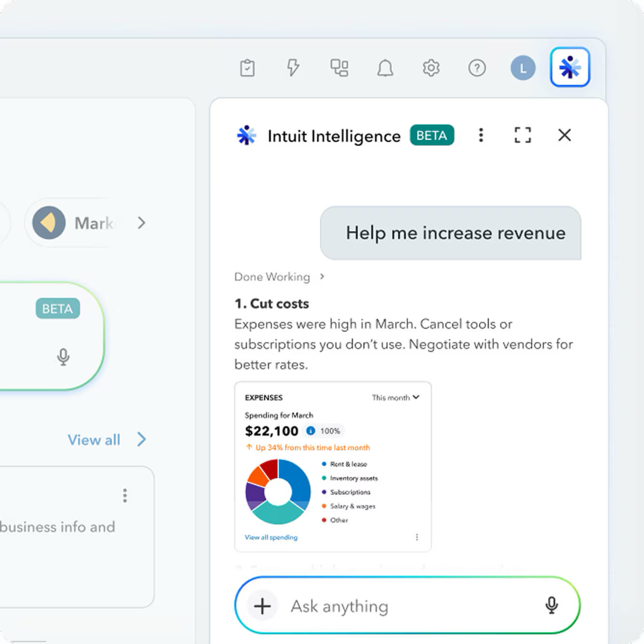
Task: Click the BETA badge beside Intuit Intelligence
Action: [x=432, y=135]
